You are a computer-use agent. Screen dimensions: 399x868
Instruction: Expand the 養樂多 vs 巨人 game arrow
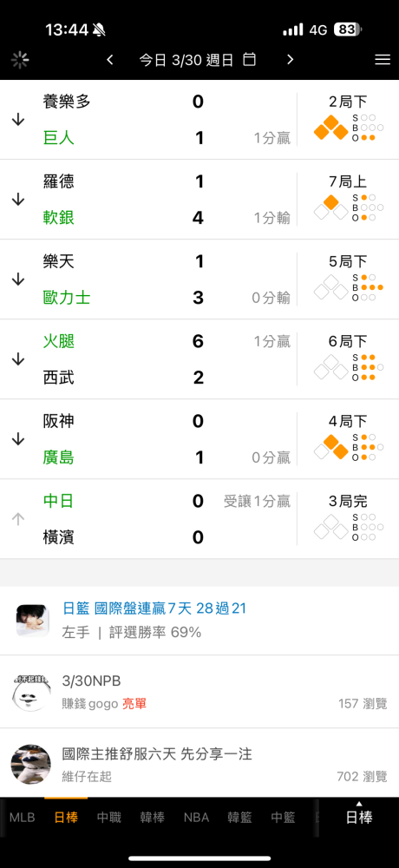point(18,120)
